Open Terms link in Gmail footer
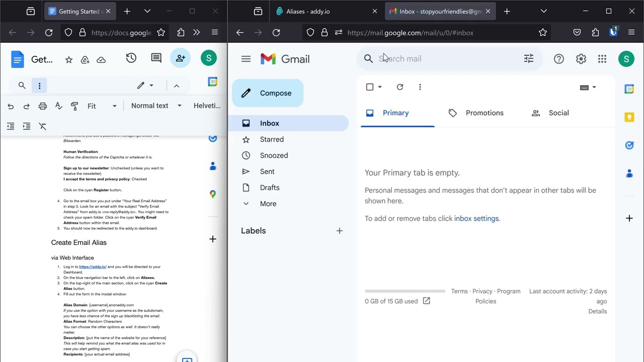Screen dimensions: 644x362 (x=459, y=291)
